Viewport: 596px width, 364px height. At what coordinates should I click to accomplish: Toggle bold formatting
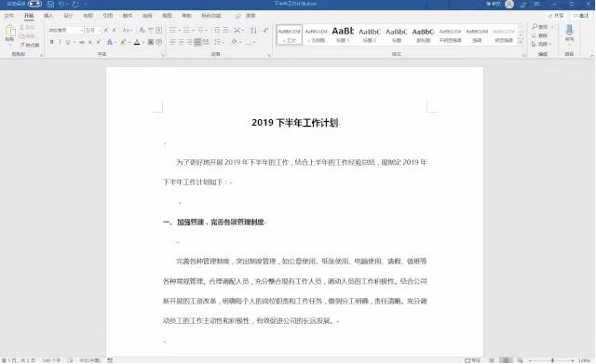tap(52, 42)
